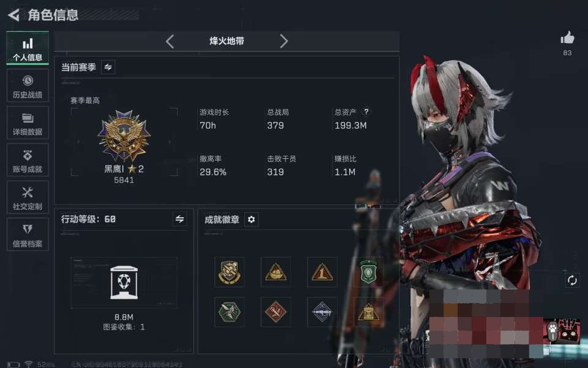Toggle the swap button beside 行动等级
The image size is (588, 368).
click(x=179, y=219)
